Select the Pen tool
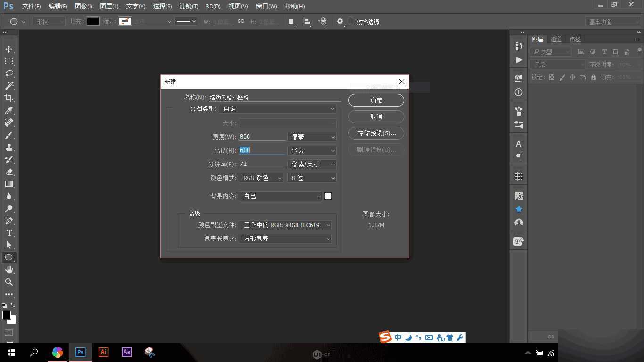The width and height of the screenshot is (644, 362). tap(9, 221)
